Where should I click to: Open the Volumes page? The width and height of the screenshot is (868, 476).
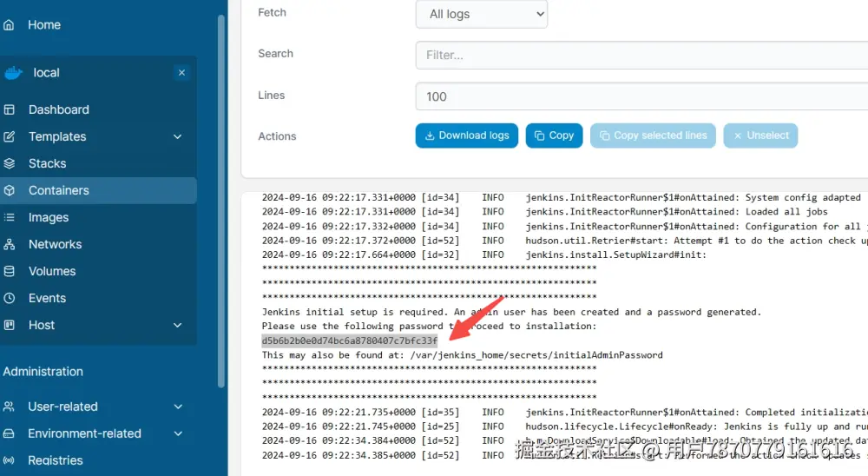click(52, 271)
